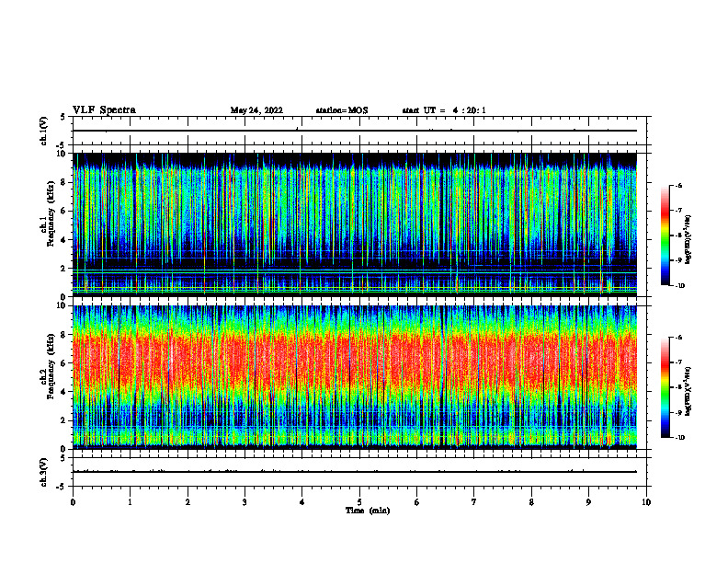Click the "Time (min)" x-axis label
Viewport: 728px width, 563px height.
(x=368, y=511)
